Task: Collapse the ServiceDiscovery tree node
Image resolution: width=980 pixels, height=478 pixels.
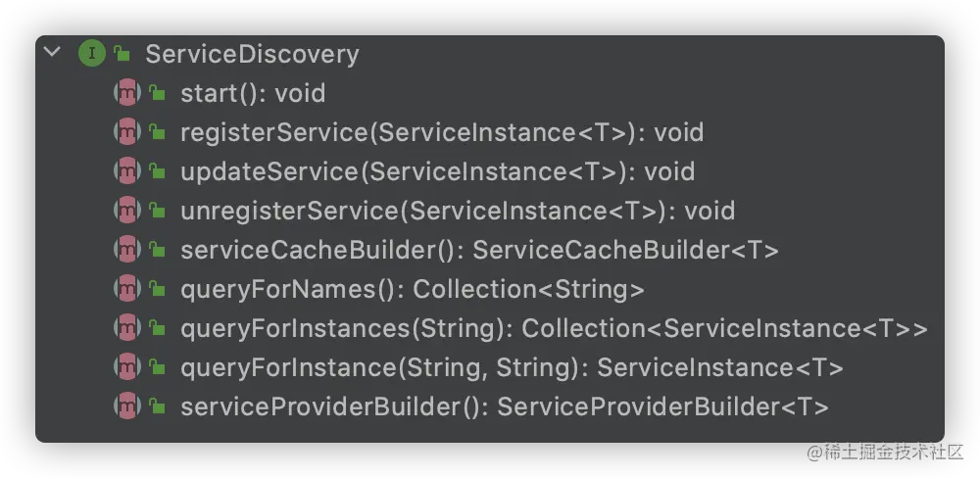Action: tap(53, 52)
